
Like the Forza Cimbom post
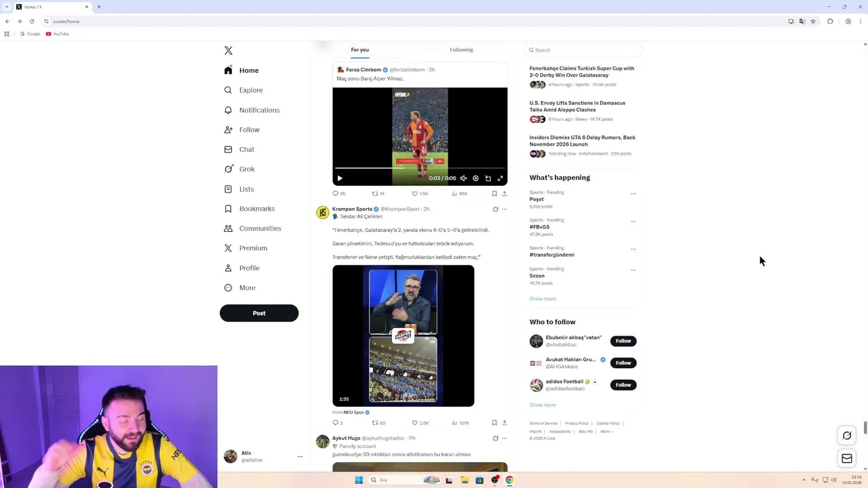(420, 193)
